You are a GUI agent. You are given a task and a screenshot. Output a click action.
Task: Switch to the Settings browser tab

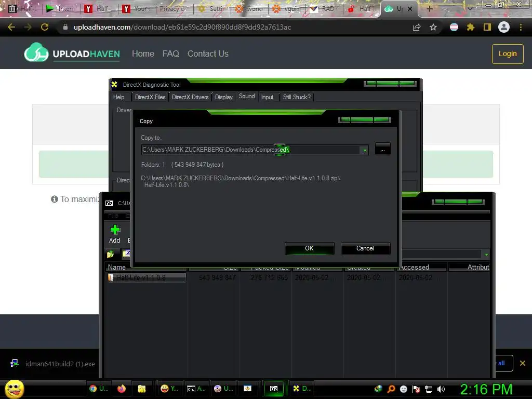[x=211, y=9]
